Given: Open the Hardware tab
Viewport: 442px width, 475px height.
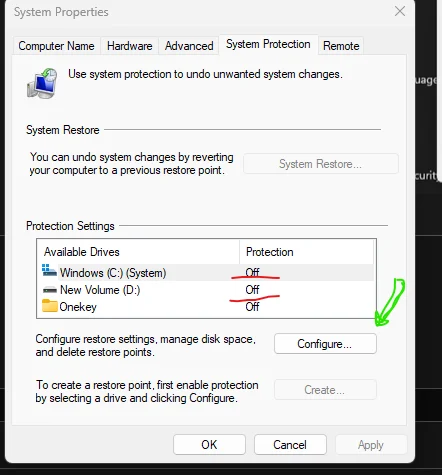Looking at the screenshot, I should click(x=130, y=46).
